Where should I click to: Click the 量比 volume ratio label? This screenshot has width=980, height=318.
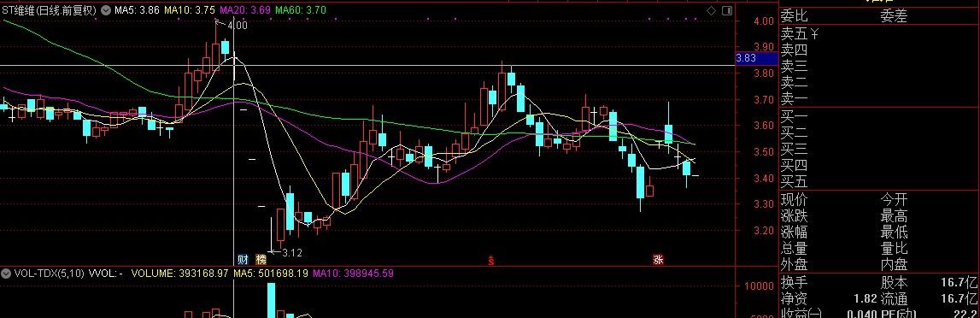pos(894,249)
